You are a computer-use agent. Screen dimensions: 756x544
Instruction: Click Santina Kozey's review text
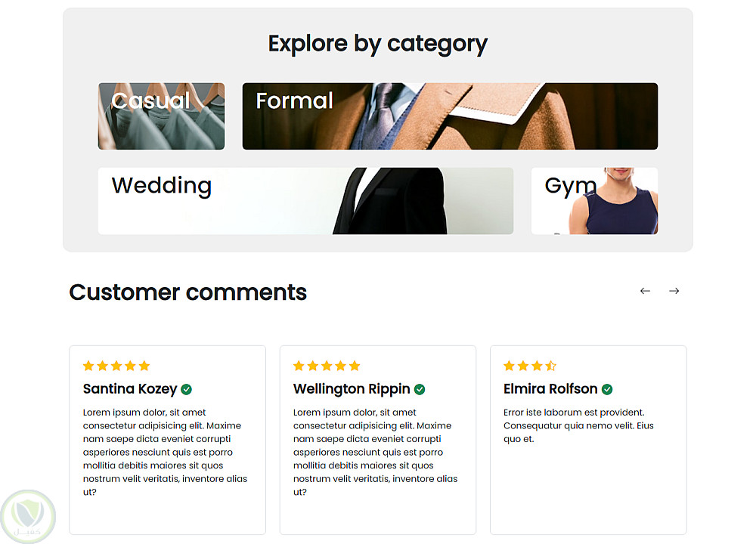[165, 452]
